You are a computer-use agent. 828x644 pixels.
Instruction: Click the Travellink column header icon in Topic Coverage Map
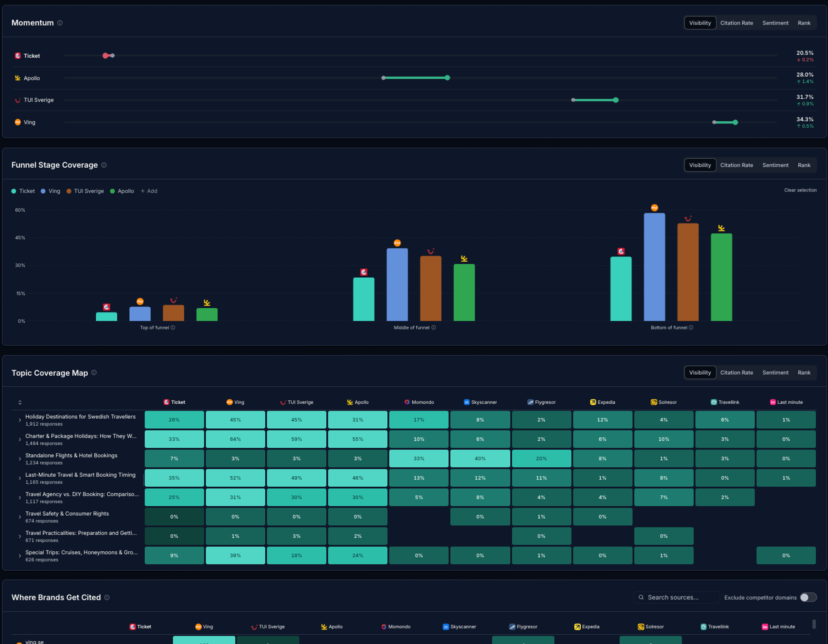tap(713, 402)
